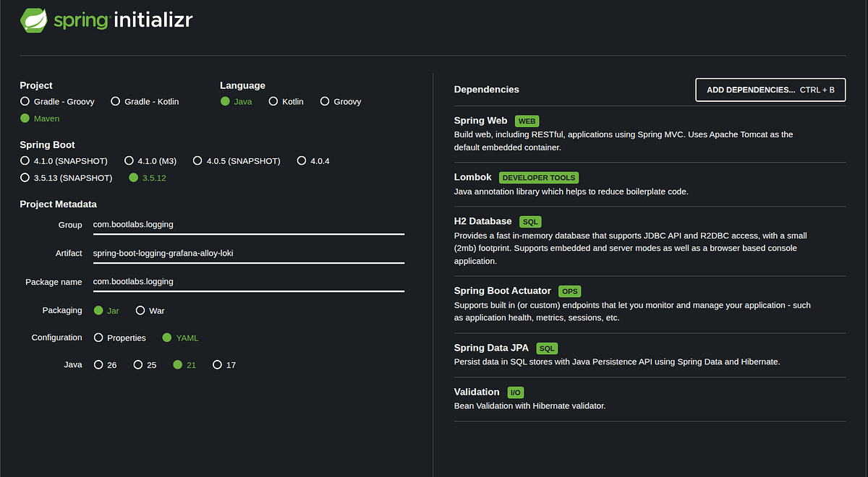Click the Packaging label
The image size is (868, 477).
coord(62,311)
